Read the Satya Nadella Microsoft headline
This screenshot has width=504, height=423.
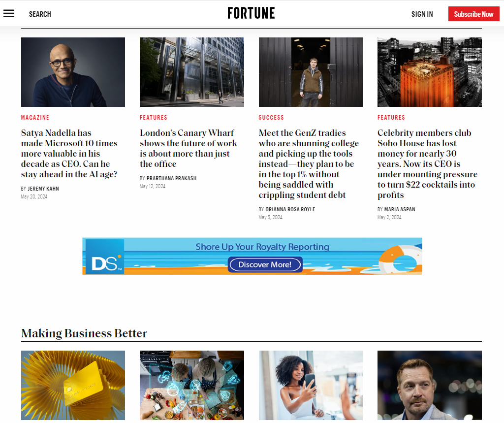pyautogui.click(x=69, y=154)
